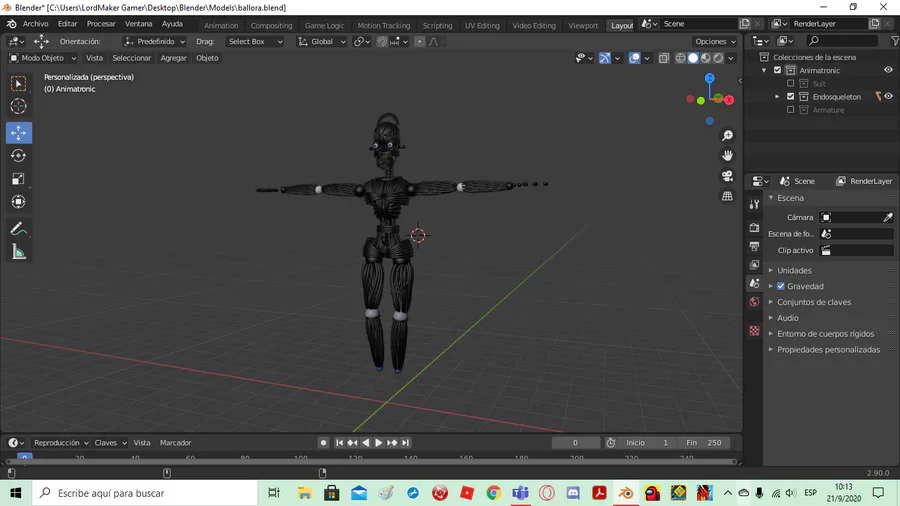This screenshot has height=506, width=900.
Task: Open the Procesar menu
Action: [101, 24]
